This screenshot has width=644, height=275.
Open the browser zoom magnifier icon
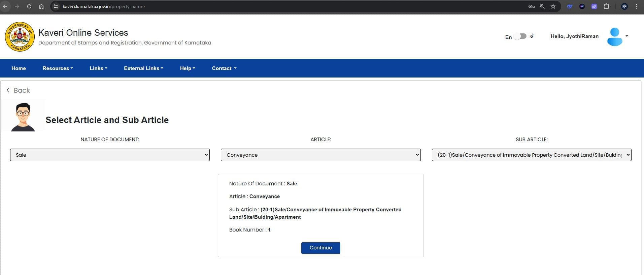point(542,6)
